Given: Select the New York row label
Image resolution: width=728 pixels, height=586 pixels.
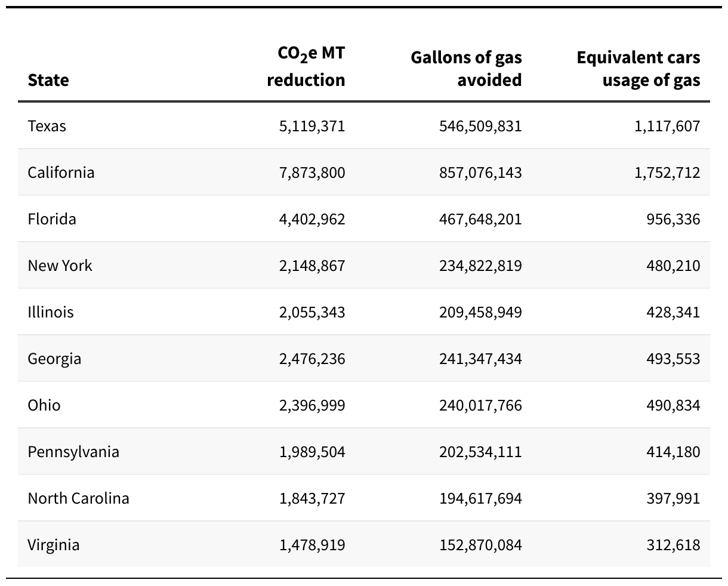Looking at the screenshot, I should 60,266.
